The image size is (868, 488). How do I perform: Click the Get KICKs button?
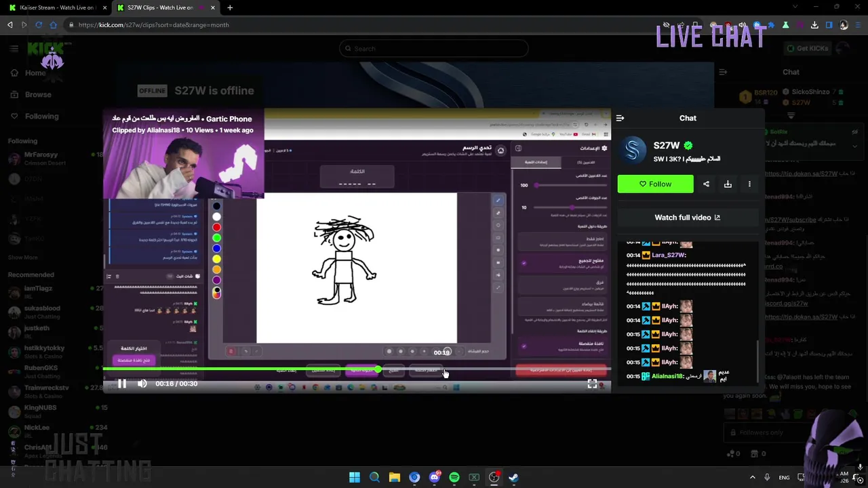[x=807, y=48]
